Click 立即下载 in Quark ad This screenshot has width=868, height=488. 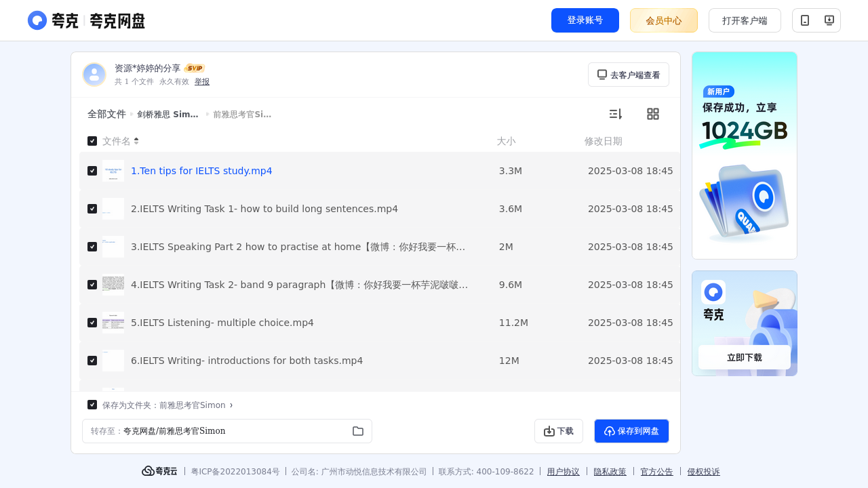(745, 357)
